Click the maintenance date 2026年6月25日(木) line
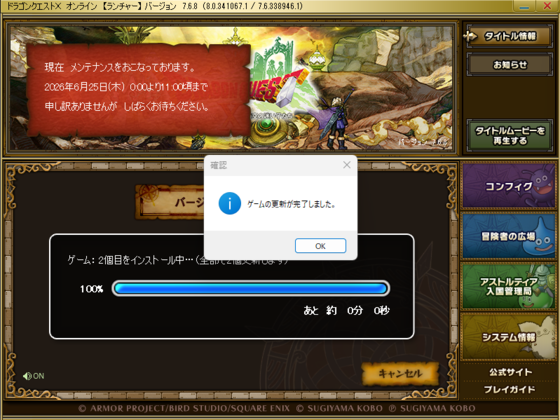The image size is (560, 420). pos(126,87)
